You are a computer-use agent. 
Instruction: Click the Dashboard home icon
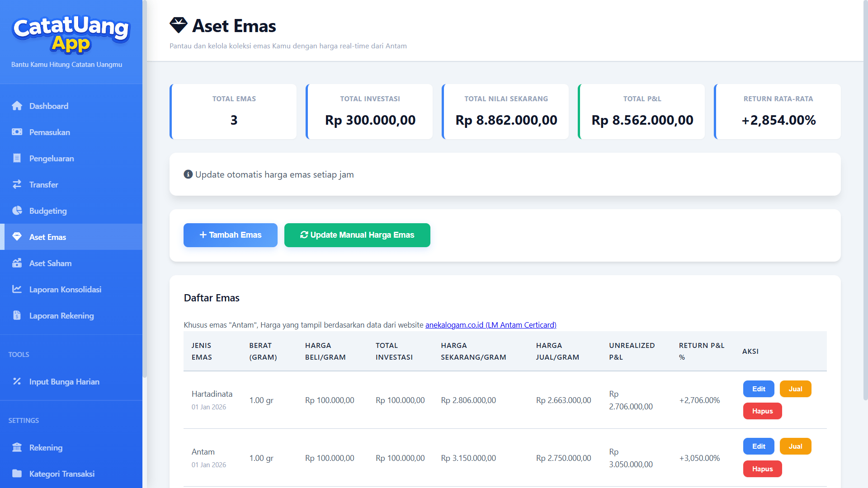coord(17,106)
